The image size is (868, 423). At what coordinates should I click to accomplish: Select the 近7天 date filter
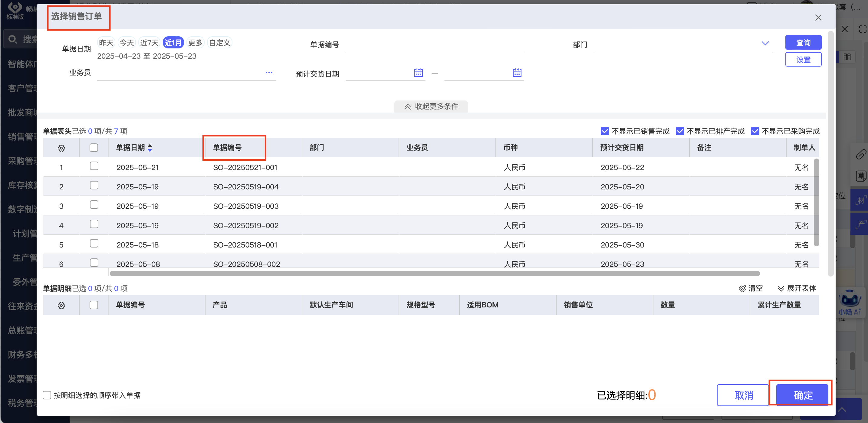pyautogui.click(x=149, y=43)
